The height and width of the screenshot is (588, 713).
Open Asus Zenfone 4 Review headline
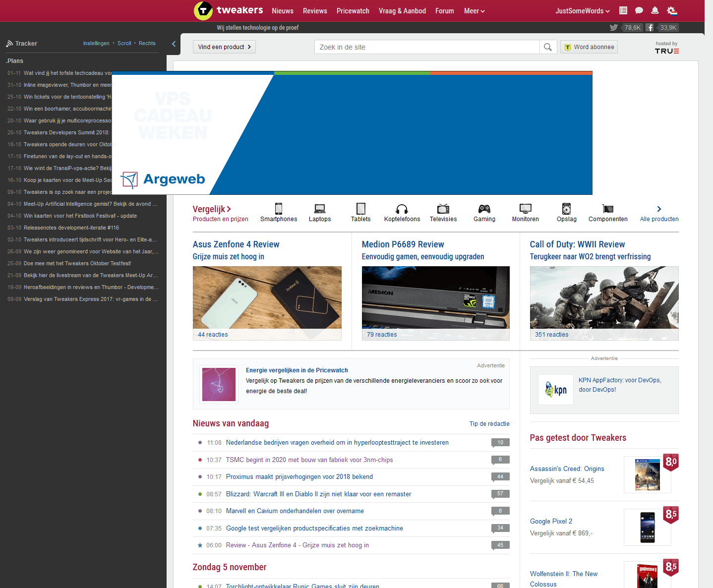(x=236, y=244)
